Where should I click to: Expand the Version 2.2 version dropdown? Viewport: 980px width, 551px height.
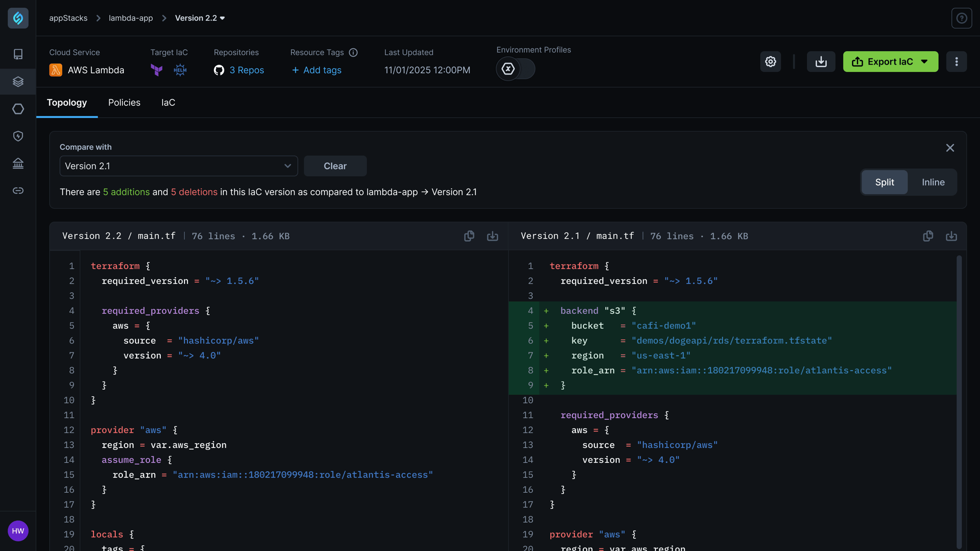pos(199,18)
